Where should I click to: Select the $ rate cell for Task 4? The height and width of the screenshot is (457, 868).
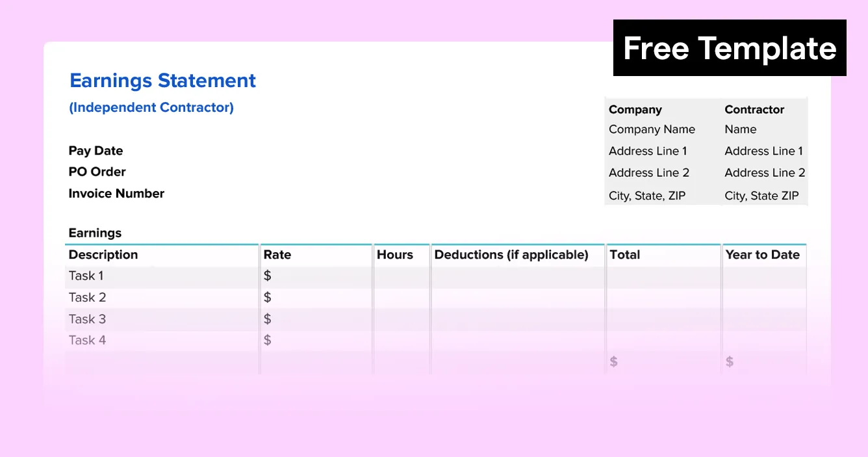(316, 340)
